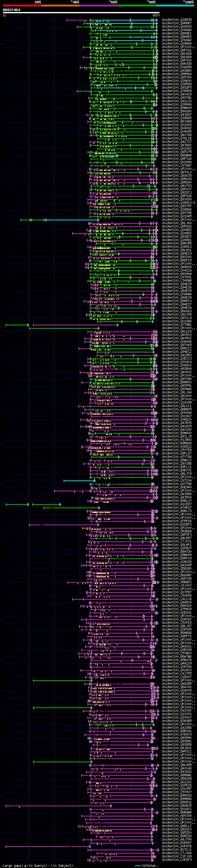This screenshot has height=868, width=197.
Task: Select the UniRef100_Q76KW2 label
Action: pyautogui.click(x=177, y=40)
